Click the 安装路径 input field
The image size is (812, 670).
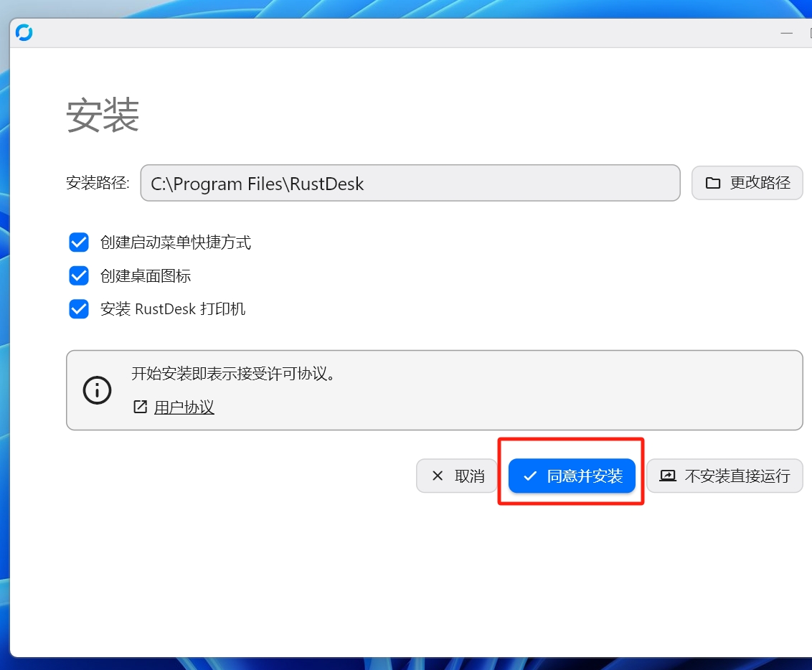click(x=410, y=183)
